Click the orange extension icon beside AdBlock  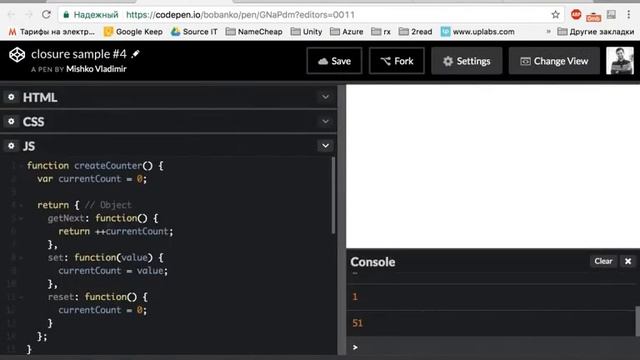click(x=593, y=16)
